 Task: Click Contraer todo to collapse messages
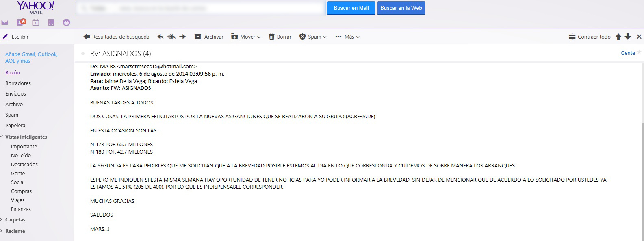590,37
